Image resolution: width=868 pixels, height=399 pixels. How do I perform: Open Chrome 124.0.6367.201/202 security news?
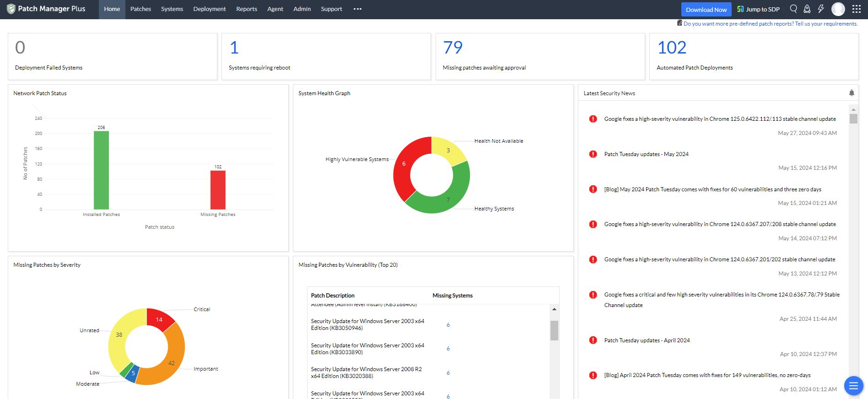coord(719,259)
